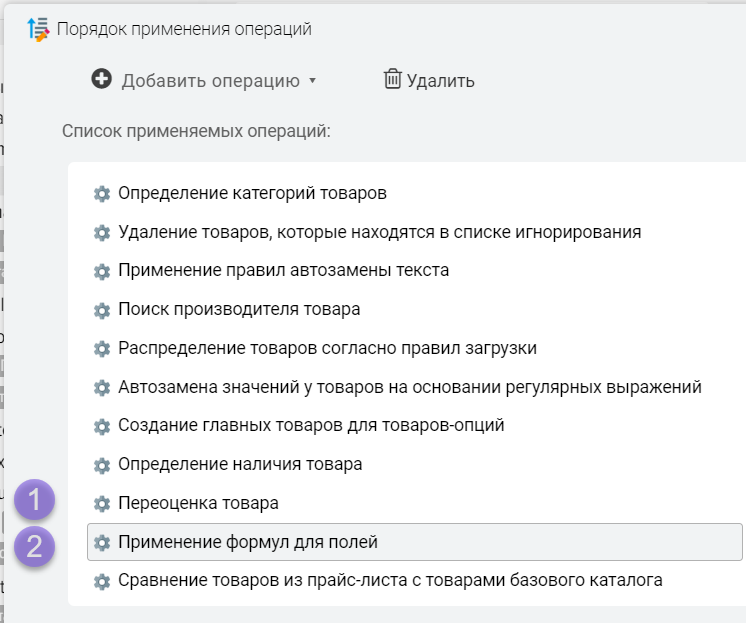
Task: Click the plus icon for adding operation
Action: point(101,79)
